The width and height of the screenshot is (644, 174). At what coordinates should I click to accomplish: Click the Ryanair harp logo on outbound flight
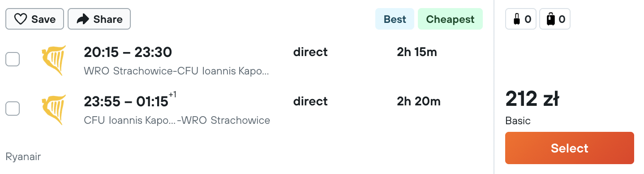[54, 61]
